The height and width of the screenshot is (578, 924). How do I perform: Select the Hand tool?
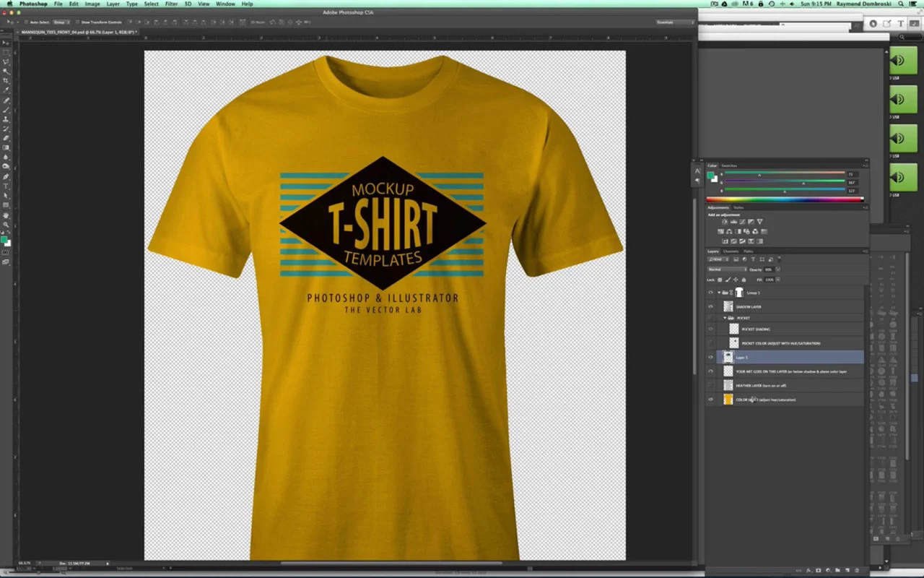(6, 215)
